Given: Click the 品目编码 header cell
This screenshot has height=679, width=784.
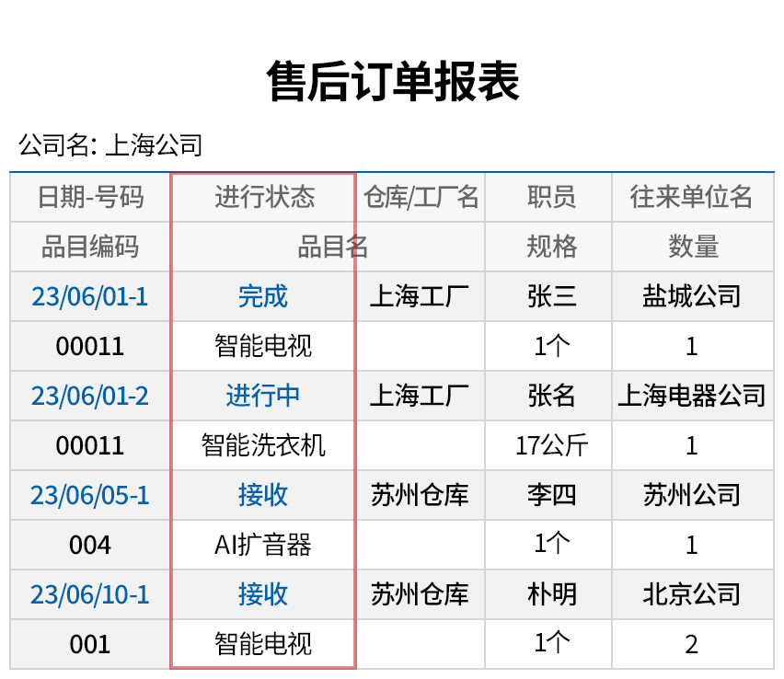Looking at the screenshot, I should click(x=89, y=247).
